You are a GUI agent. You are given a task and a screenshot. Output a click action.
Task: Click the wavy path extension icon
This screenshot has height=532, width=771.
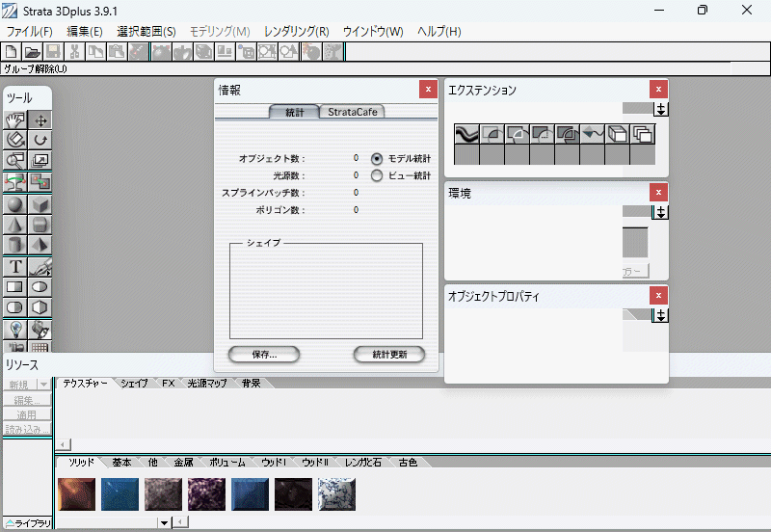point(466,134)
